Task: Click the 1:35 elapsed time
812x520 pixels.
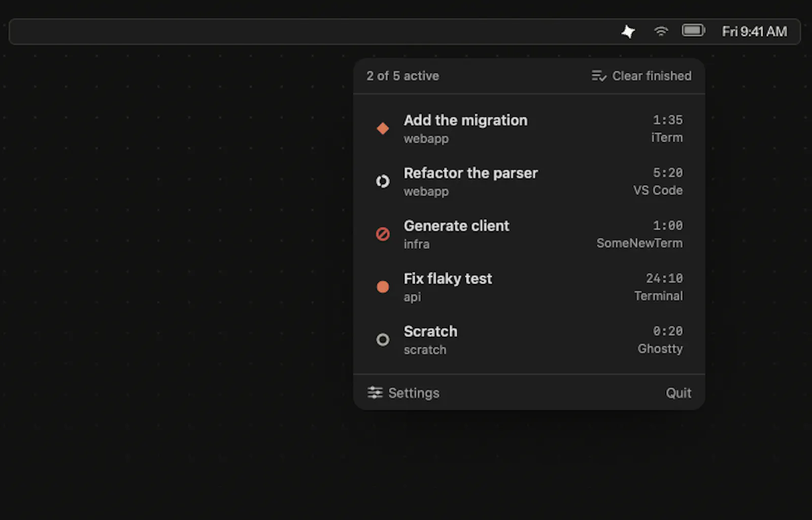Action: [x=668, y=120]
